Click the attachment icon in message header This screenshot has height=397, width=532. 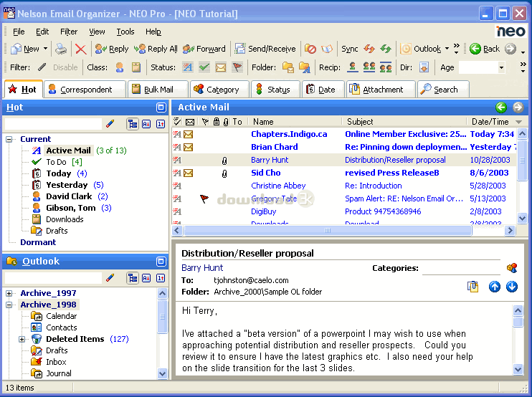point(472,287)
